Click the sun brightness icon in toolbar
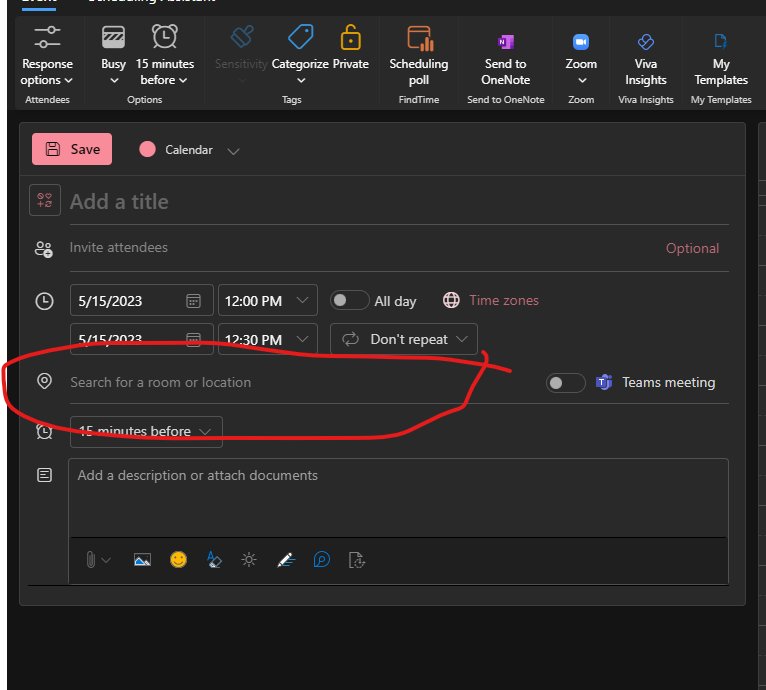The height and width of the screenshot is (690, 766). click(249, 560)
